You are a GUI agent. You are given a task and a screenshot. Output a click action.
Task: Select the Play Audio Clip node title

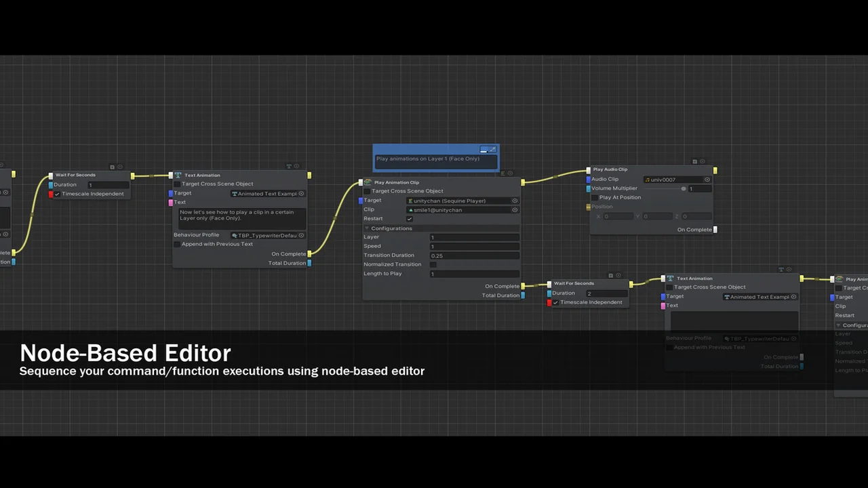tap(610, 169)
